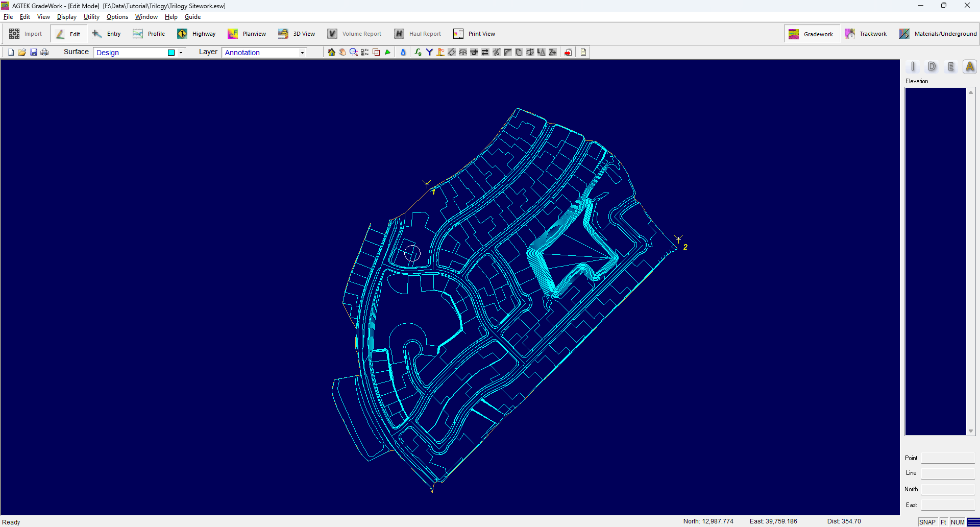The image size is (980, 527).
Task: Select the E mode button
Action: tap(951, 66)
